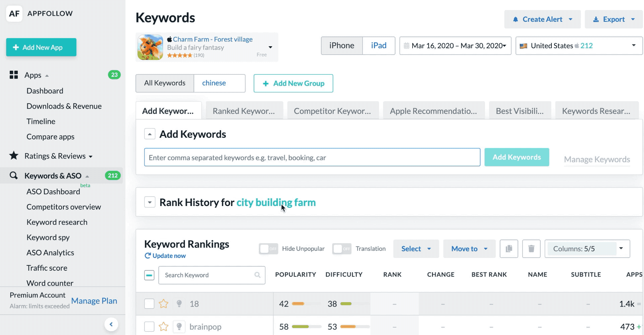
Task: Switch to the Ranked Keywords tab
Action: pos(244,111)
